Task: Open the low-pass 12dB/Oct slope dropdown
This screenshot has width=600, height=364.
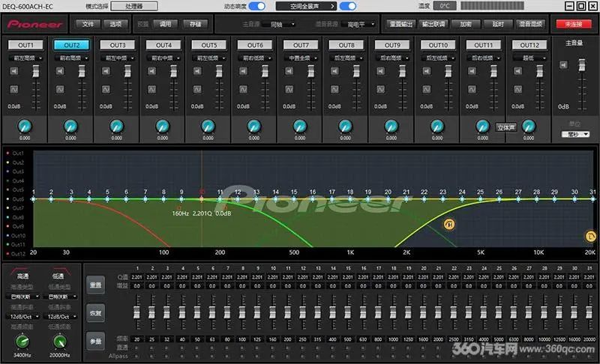Action: 61,317
